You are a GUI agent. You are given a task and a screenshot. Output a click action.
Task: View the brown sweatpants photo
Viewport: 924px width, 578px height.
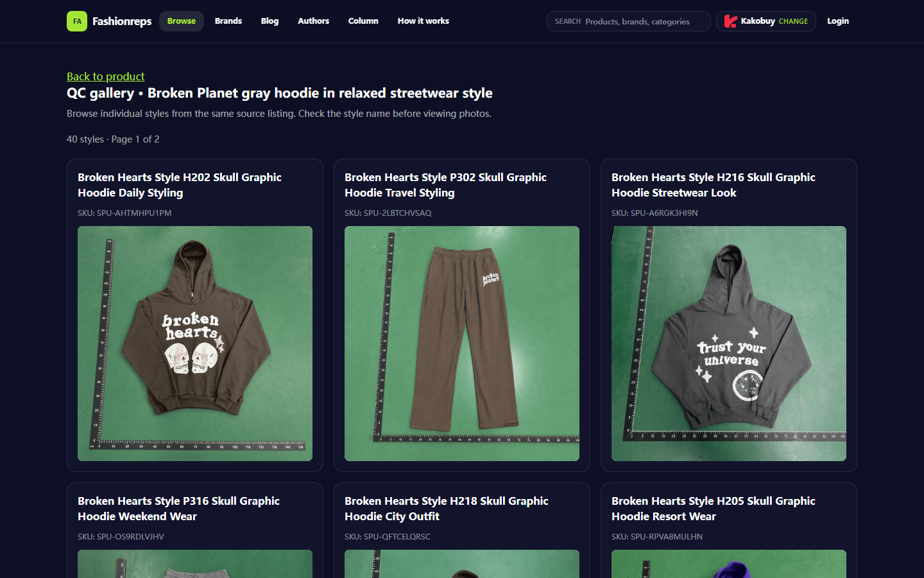[x=462, y=344]
